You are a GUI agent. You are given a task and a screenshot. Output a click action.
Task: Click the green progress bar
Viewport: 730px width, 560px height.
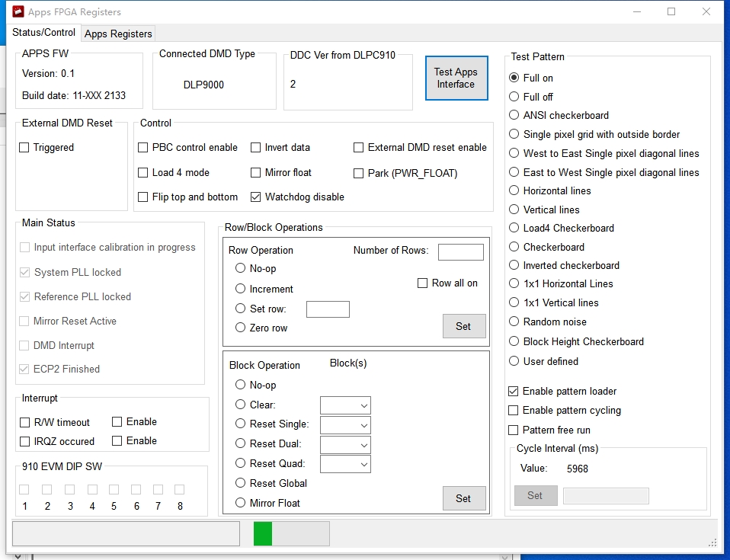tap(291, 533)
